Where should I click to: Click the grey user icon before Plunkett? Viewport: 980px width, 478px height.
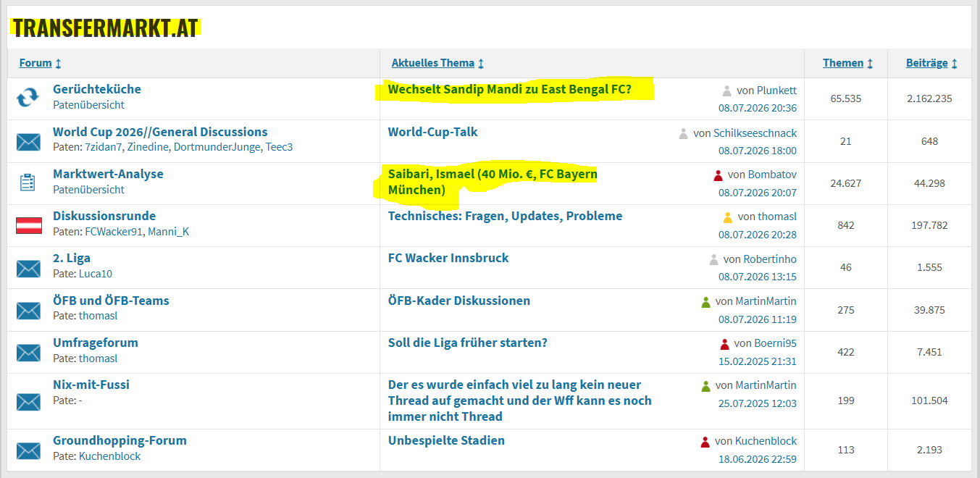click(726, 91)
